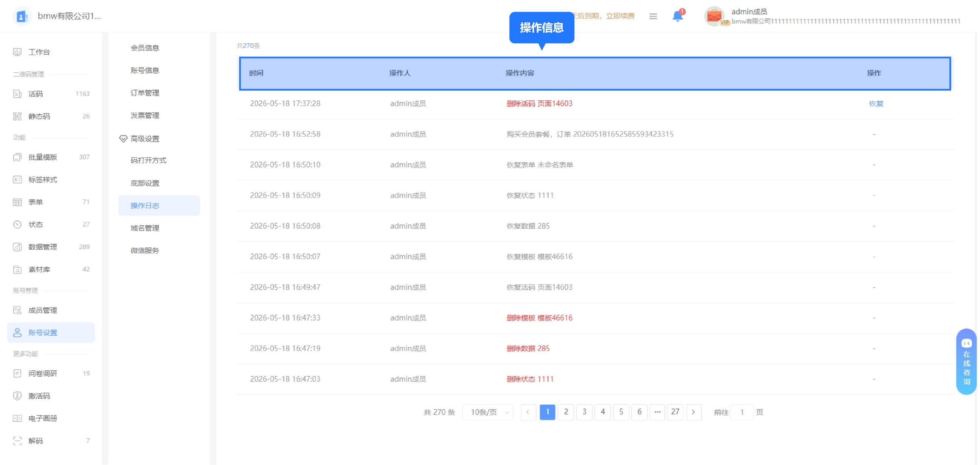Go to page 3
This screenshot has width=980, height=465.
click(x=585, y=412)
